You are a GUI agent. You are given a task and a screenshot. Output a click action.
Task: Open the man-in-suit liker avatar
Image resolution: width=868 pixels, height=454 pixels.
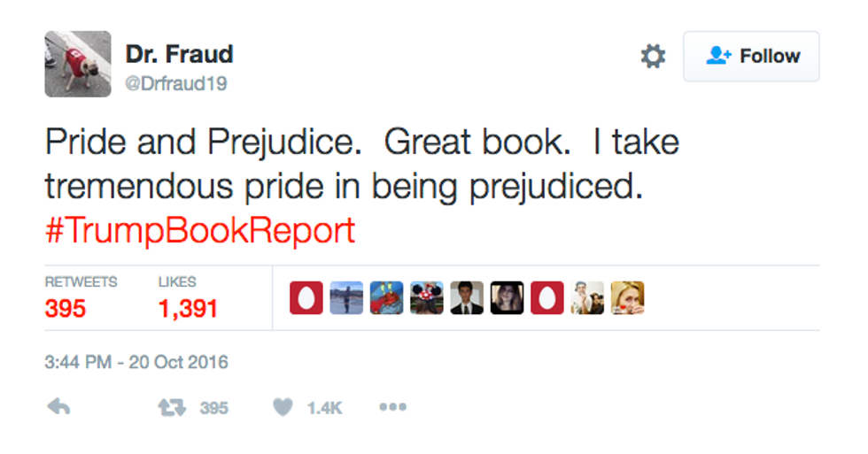click(x=466, y=298)
